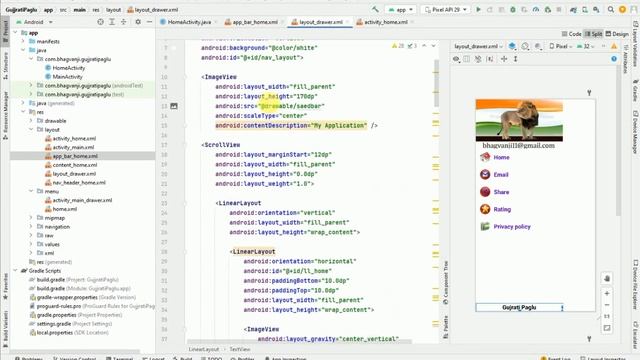The height and width of the screenshot is (360, 640).
Task: Expand the manifests folder
Action: pos(23,41)
